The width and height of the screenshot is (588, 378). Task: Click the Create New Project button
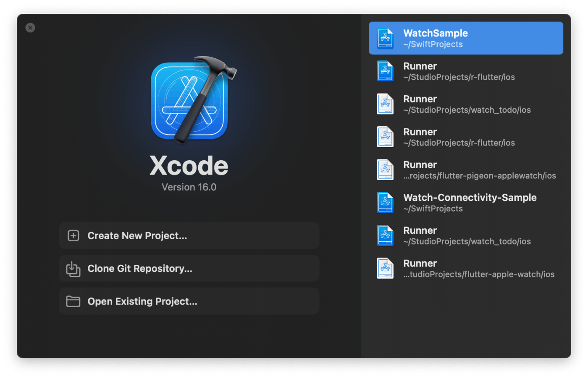click(x=189, y=236)
